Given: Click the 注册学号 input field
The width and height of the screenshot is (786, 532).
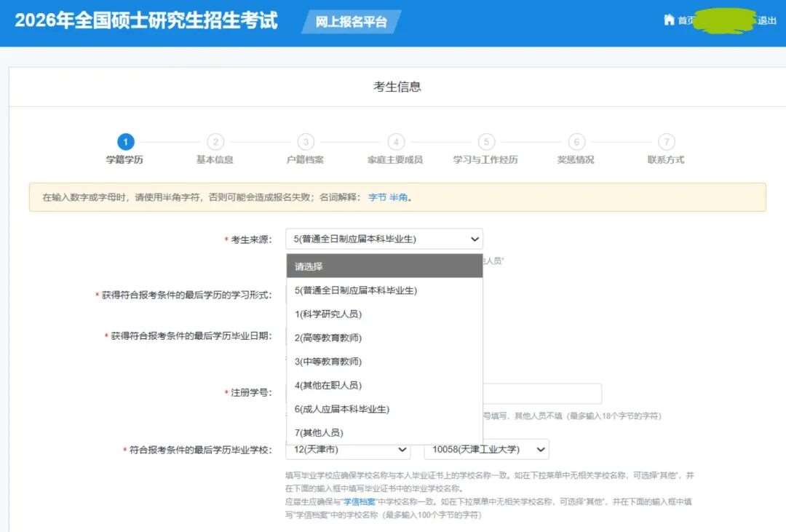Looking at the screenshot, I should pyautogui.click(x=541, y=394).
